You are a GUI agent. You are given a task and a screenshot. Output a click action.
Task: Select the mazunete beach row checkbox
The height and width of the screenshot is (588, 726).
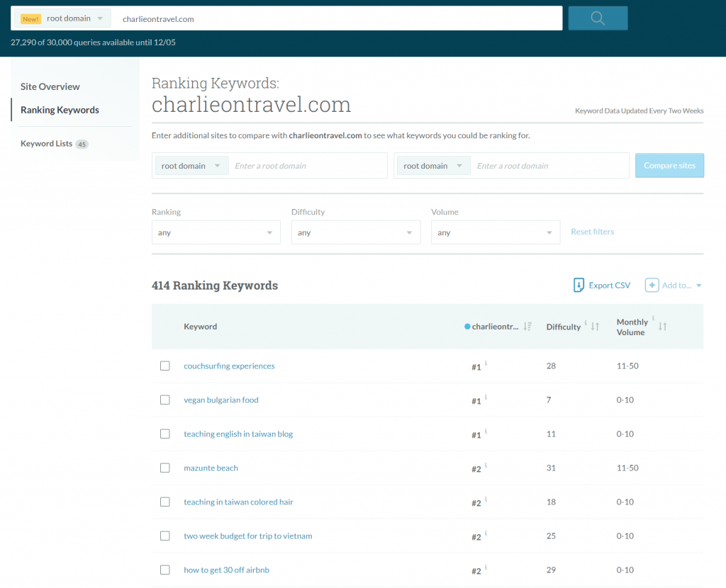pyautogui.click(x=164, y=468)
